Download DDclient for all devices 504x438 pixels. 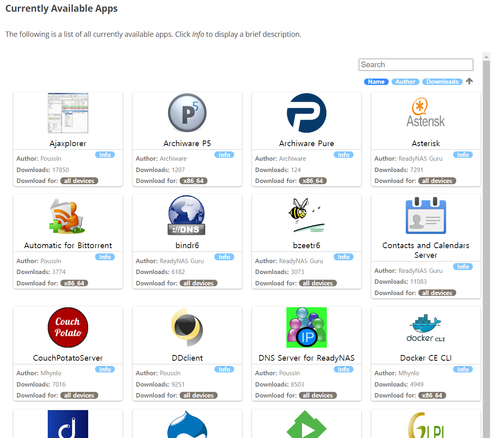(199, 395)
